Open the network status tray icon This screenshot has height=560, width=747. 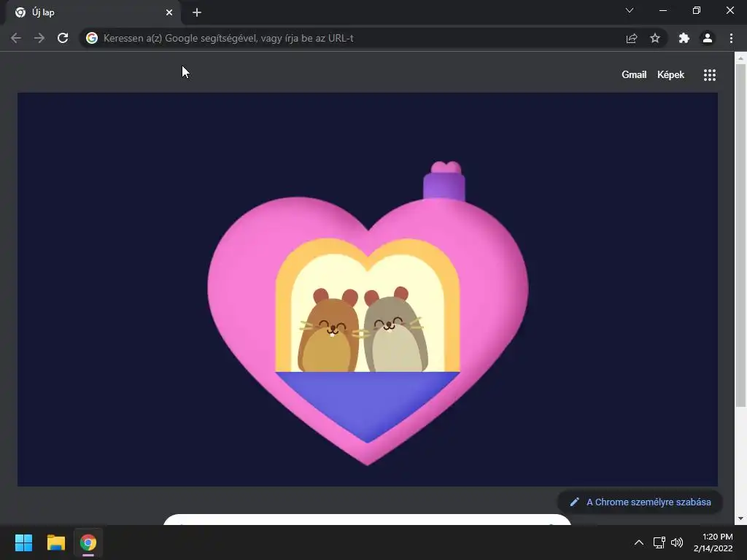click(x=659, y=542)
